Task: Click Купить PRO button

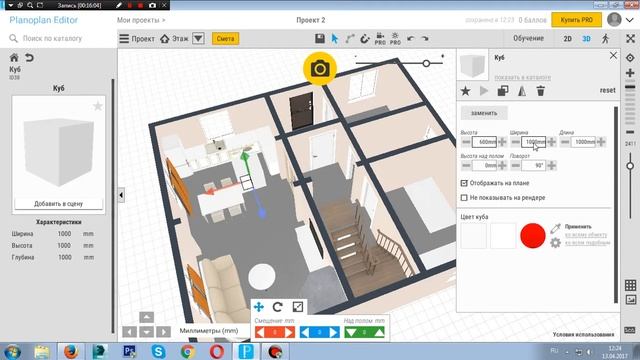Action: tap(576, 20)
